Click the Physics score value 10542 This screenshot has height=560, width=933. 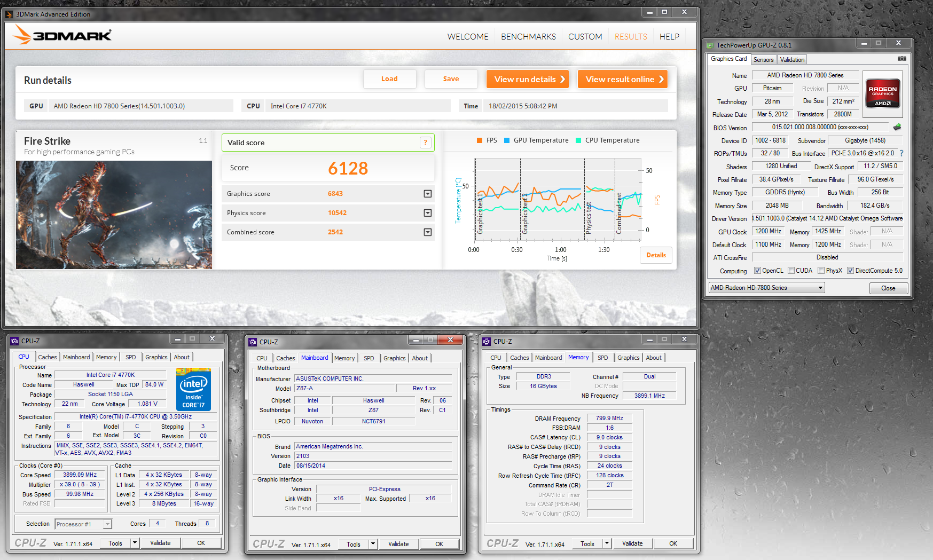337,213
